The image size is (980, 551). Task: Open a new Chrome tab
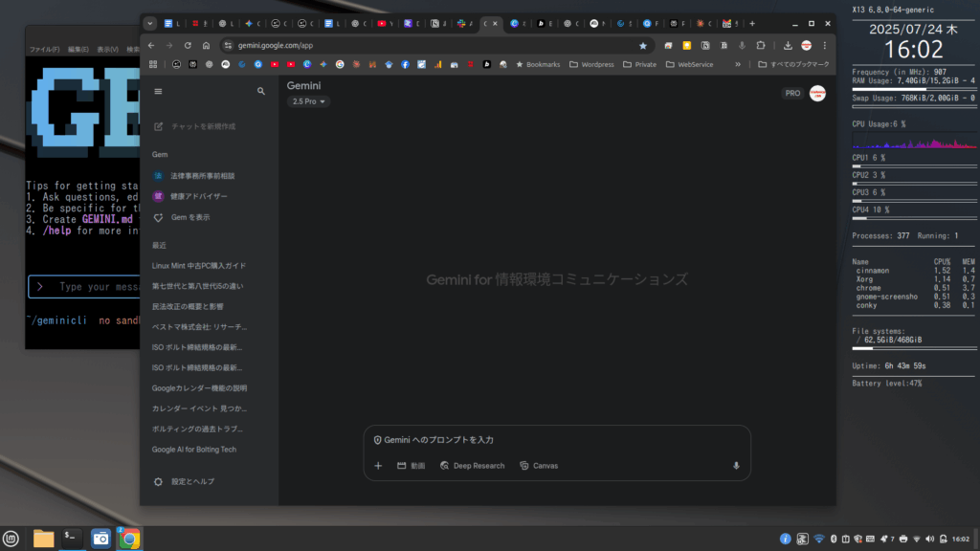752,23
